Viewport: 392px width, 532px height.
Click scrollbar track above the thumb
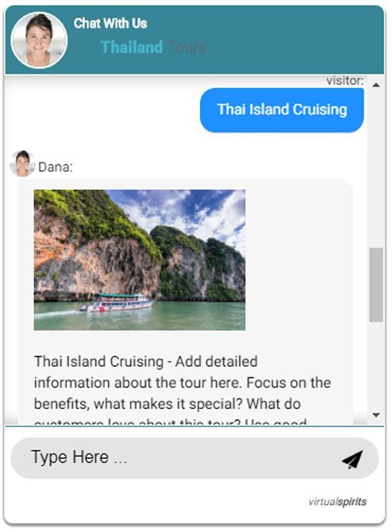(376, 169)
